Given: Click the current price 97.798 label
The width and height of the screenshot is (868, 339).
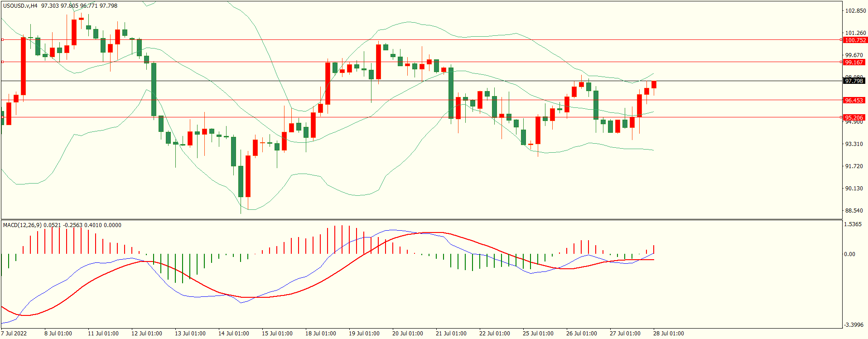Looking at the screenshot, I should 854,81.
